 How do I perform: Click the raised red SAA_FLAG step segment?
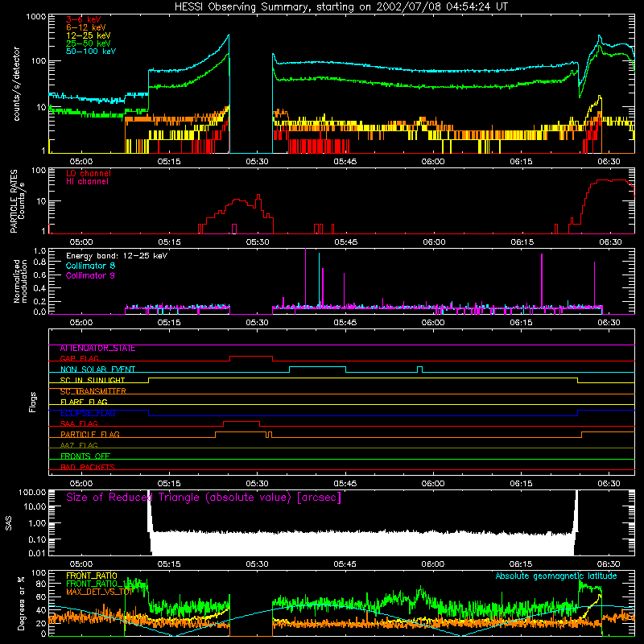click(241, 421)
